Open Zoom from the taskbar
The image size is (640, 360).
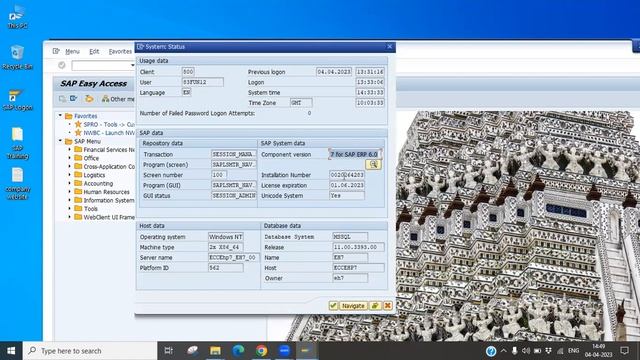[284, 351]
